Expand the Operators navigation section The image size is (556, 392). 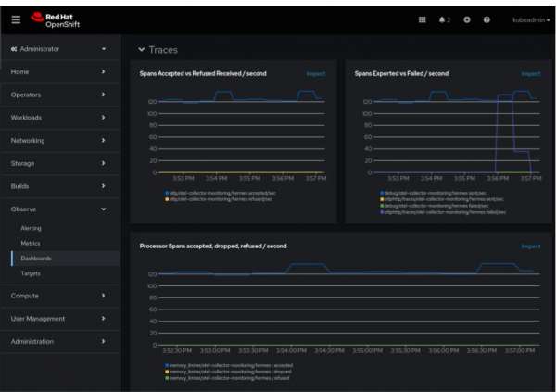pyautogui.click(x=59, y=95)
